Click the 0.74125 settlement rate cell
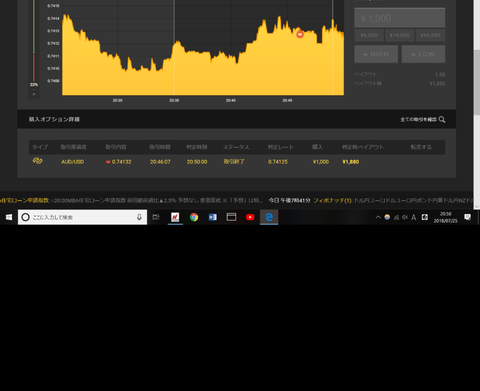This screenshot has height=391, width=480. [278, 162]
